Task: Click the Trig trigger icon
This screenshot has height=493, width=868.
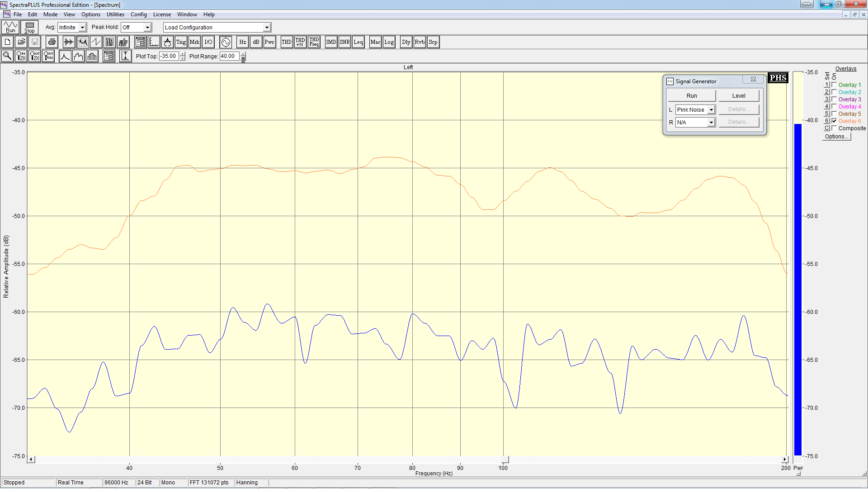Action: click(181, 42)
